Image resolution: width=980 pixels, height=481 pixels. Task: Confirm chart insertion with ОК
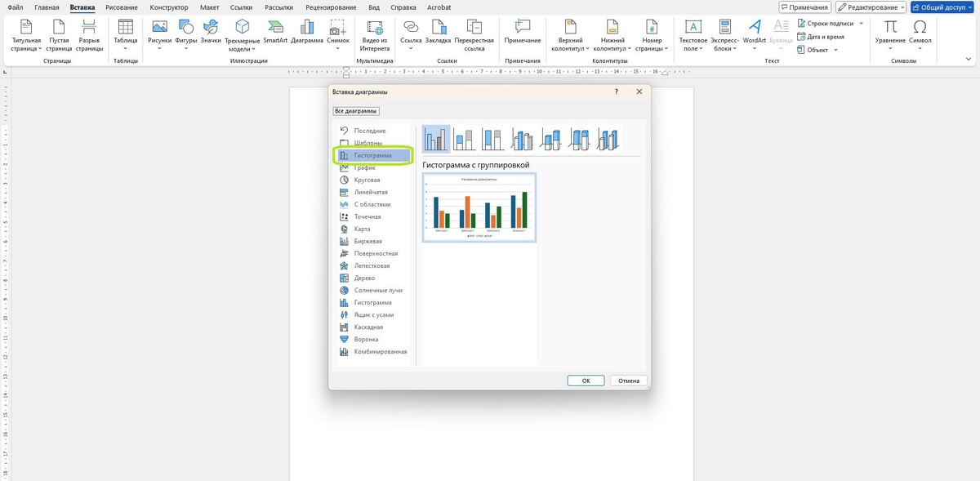pyautogui.click(x=586, y=381)
